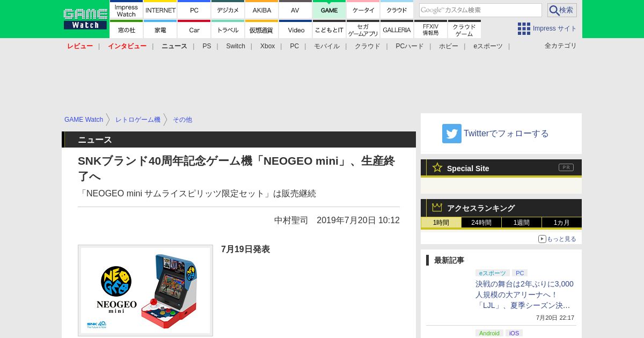Open PS category in navigation
The height and width of the screenshot is (338, 644).
click(x=207, y=46)
